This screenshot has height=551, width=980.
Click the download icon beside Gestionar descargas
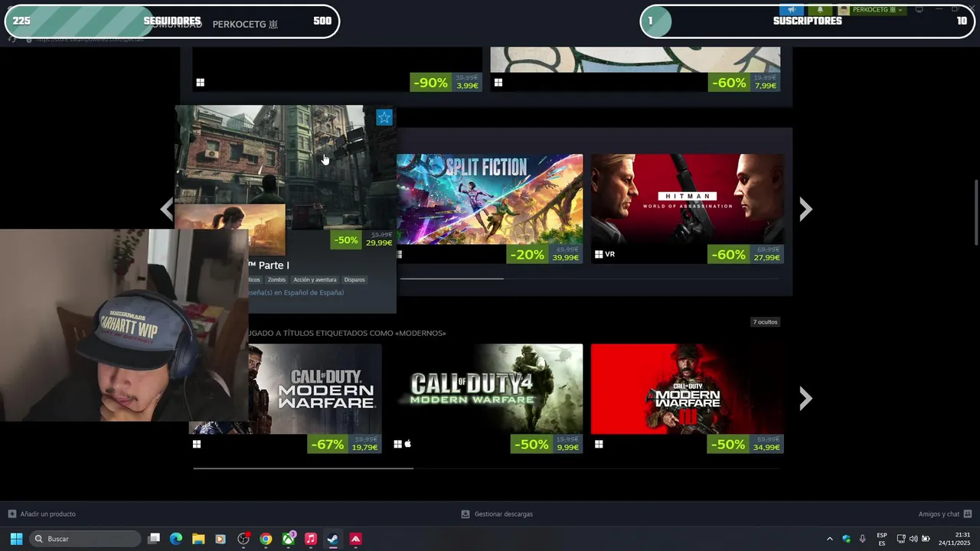point(465,514)
